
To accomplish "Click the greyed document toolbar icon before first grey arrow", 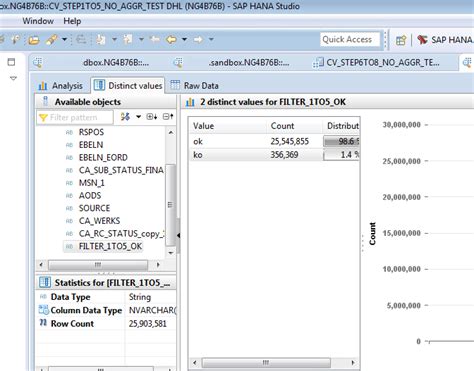I will 101,40.
